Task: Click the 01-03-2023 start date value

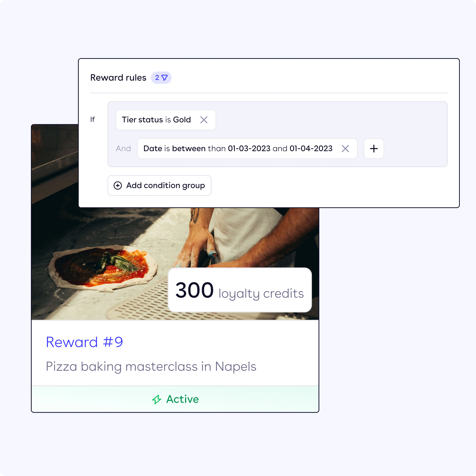Action: coord(249,149)
